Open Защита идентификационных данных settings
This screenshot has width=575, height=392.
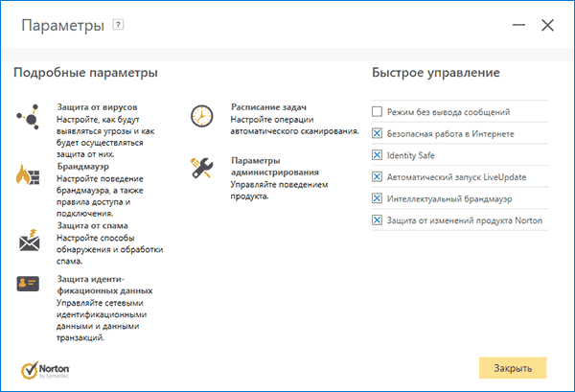click(x=104, y=285)
